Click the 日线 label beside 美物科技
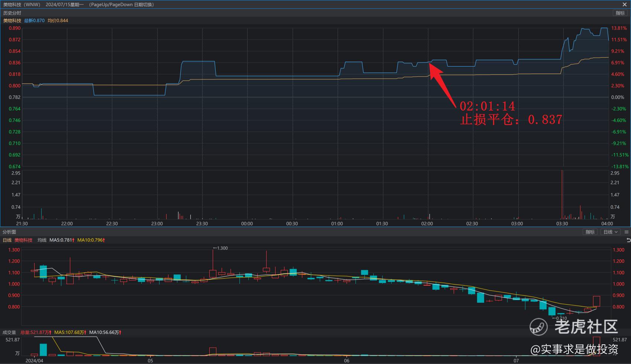Viewport: 631px width, 364px height. (x=7, y=240)
